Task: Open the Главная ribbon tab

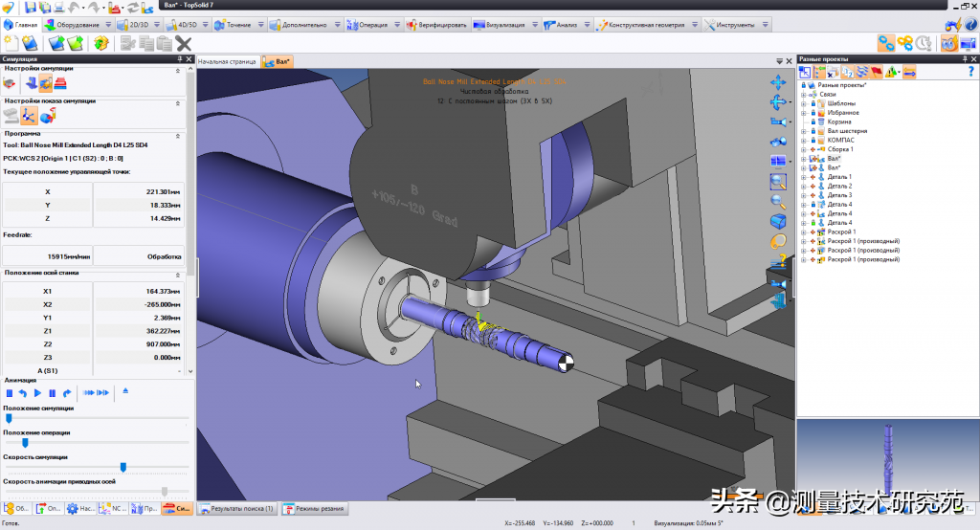Action: pos(21,25)
